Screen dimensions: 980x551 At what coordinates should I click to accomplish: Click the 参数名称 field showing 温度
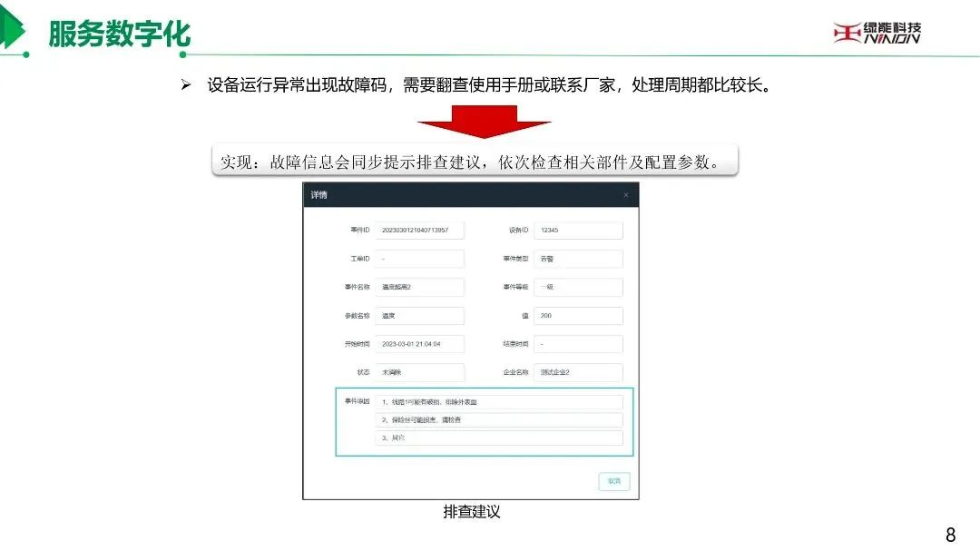click(419, 316)
